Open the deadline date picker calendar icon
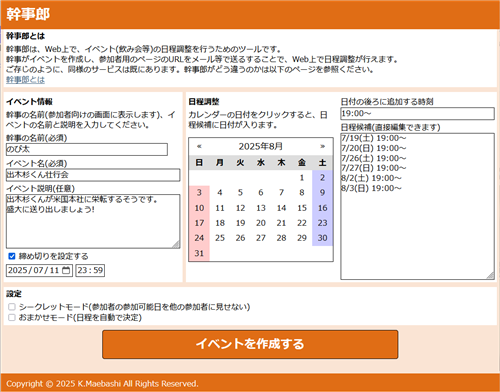This screenshot has width=500, height=392. (x=66, y=270)
